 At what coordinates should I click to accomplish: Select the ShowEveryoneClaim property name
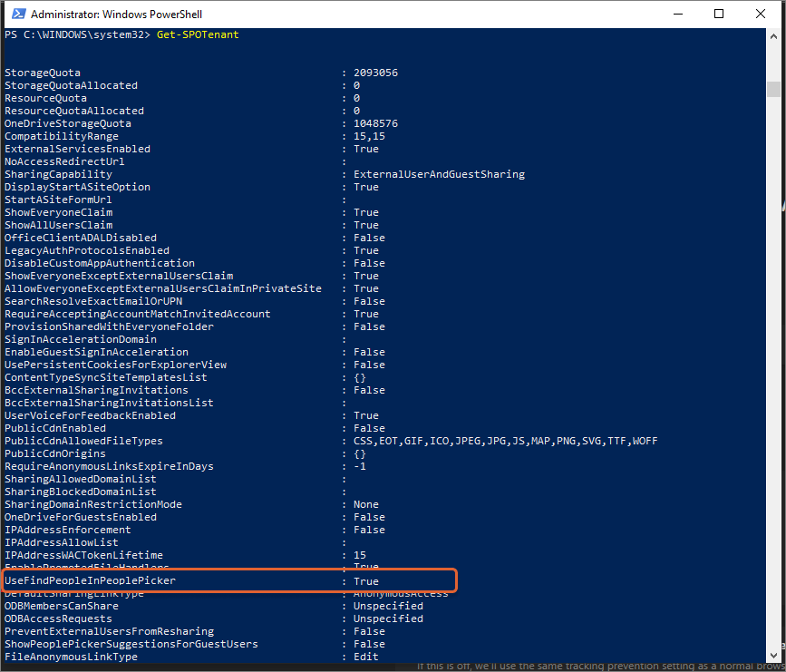[x=58, y=212]
